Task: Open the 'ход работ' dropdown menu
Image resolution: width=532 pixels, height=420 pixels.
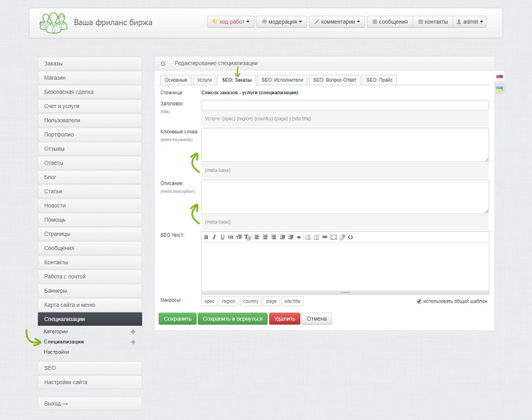Action: (231, 22)
